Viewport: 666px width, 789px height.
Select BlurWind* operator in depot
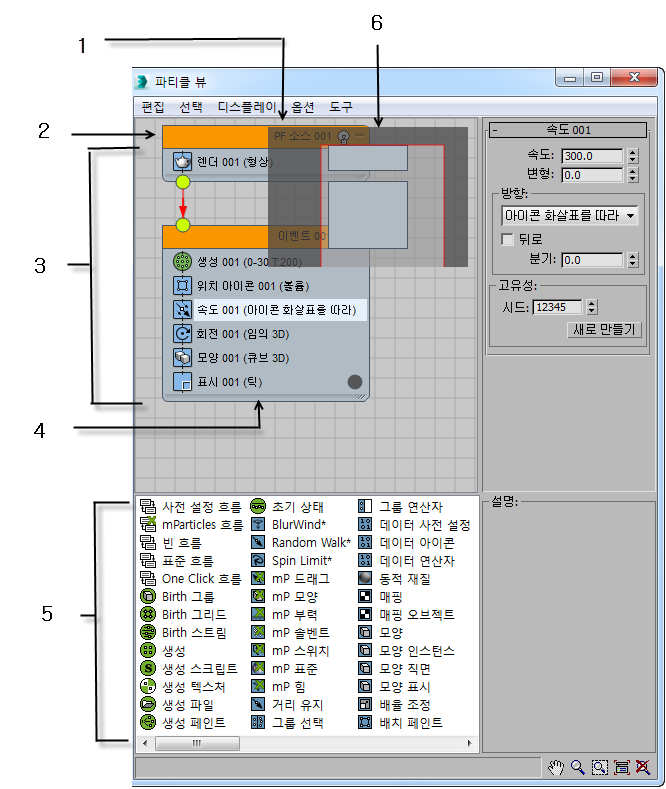(289, 525)
